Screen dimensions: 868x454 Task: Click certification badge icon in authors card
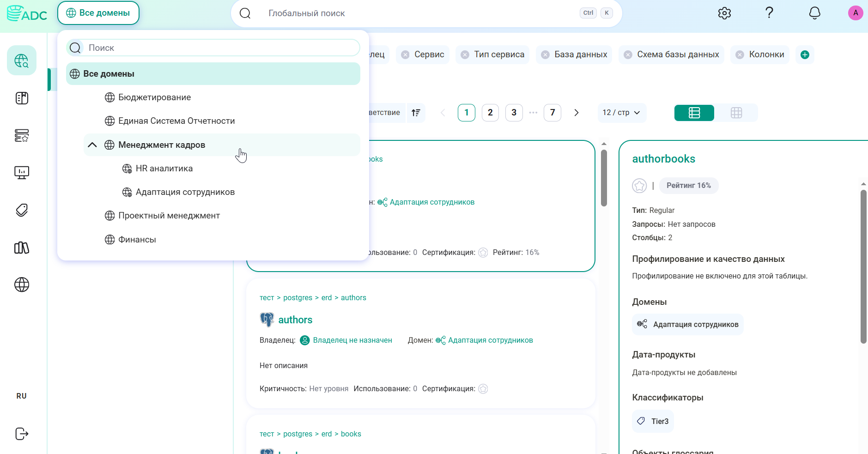483,389
